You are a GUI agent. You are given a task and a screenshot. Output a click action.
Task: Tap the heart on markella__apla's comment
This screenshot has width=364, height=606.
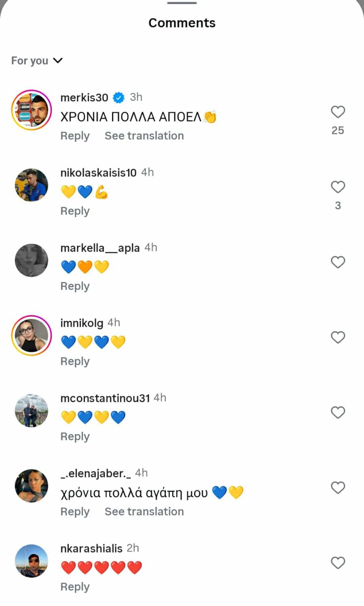pos(338,262)
